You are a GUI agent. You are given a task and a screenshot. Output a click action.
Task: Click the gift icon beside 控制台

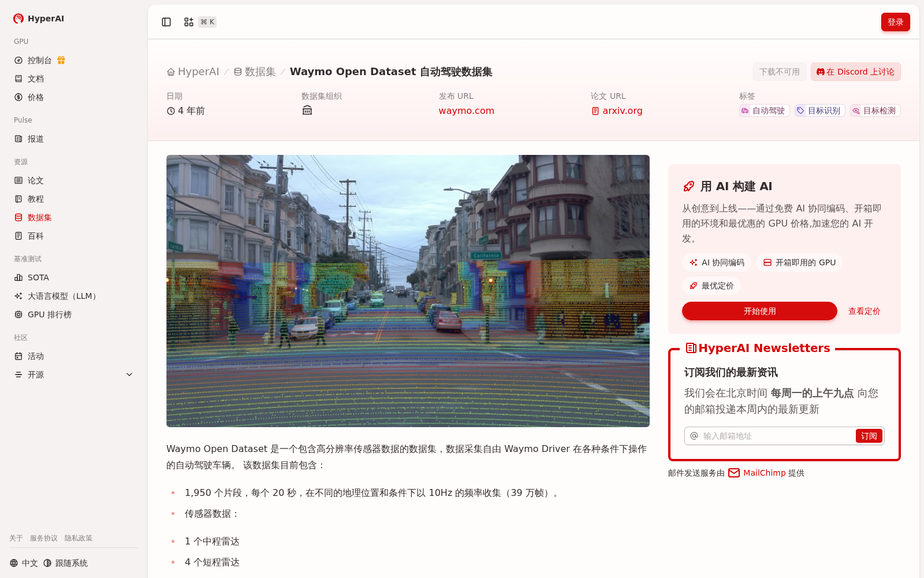[x=61, y=60]
